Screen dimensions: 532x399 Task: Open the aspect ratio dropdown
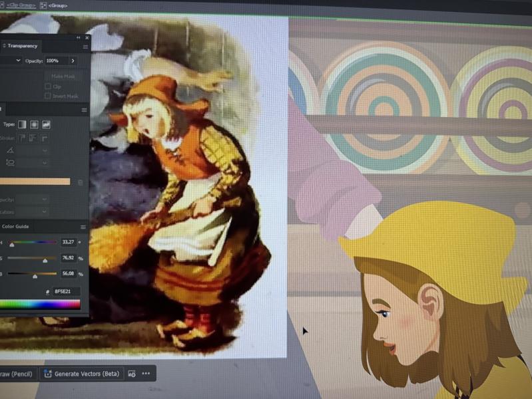coord(45,163)
